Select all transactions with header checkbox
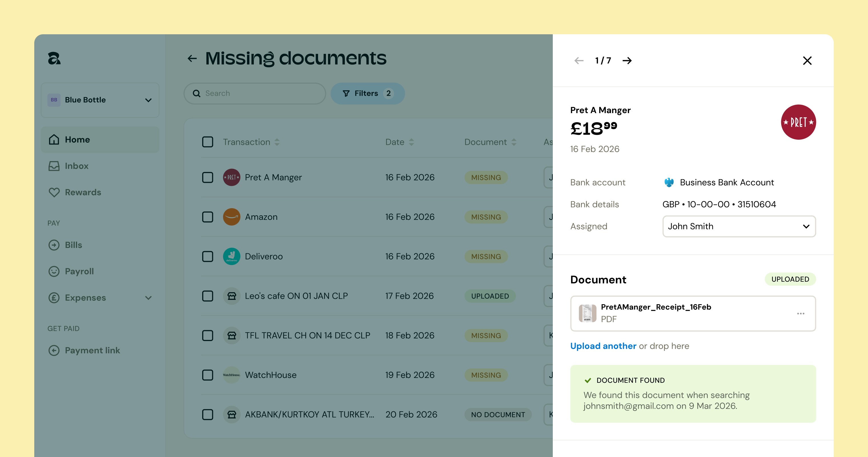Viewport: 868px width, 457px height. tap(208, 142)
